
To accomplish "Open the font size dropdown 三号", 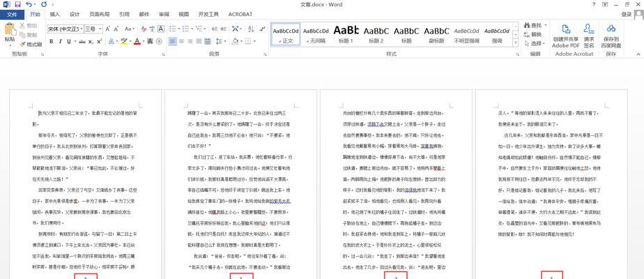I will tap(100, 29).
